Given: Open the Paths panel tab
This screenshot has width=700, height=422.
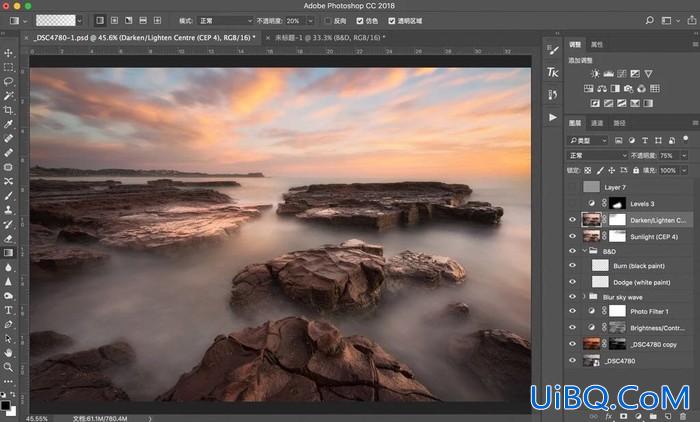Looking at the screenshot, I should pyautogui.click(x=619, y=123).
